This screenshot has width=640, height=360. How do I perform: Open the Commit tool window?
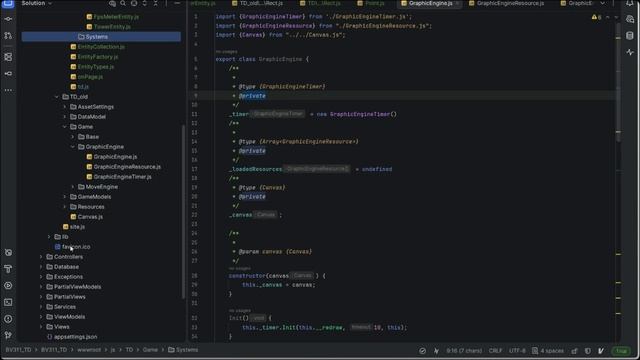[8, 19]
